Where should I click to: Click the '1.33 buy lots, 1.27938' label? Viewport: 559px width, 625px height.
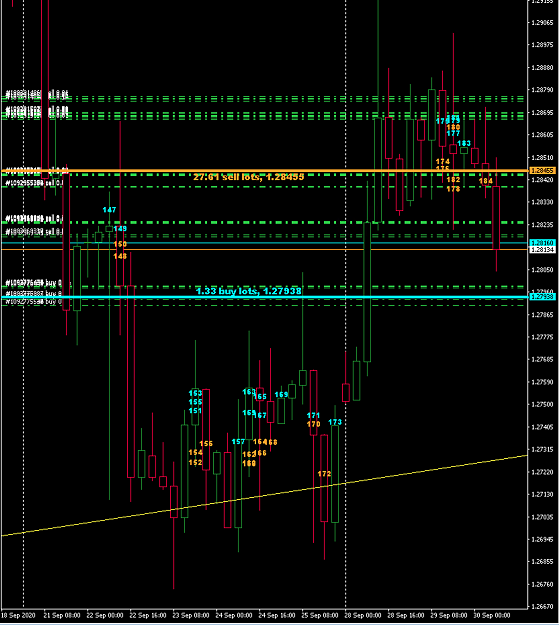[x=248, y=291]
